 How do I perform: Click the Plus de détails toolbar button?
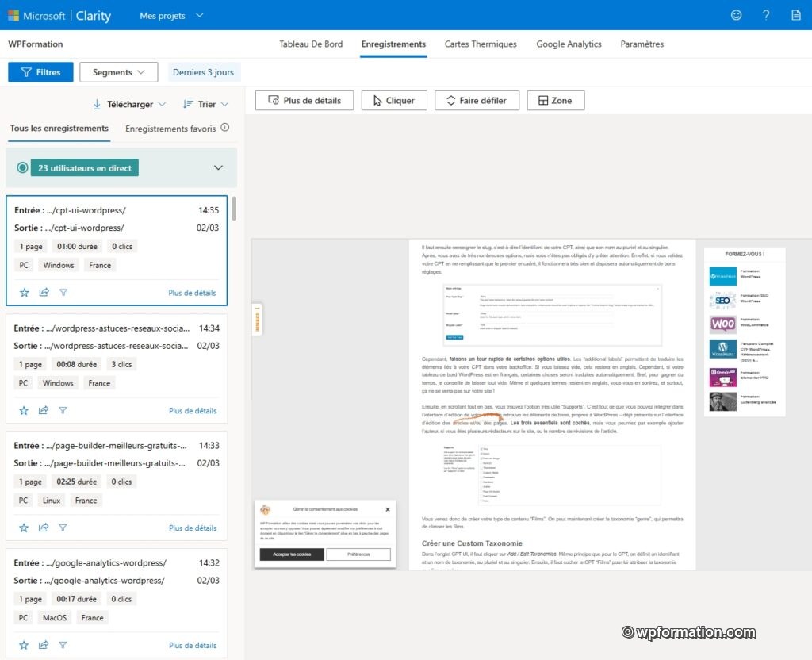[304, 101]
